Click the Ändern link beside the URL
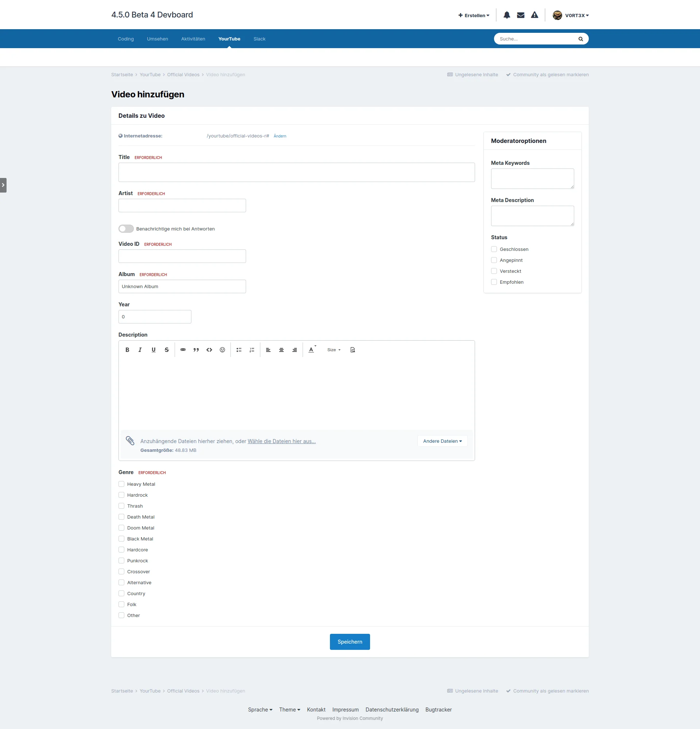Screen dimensions: 700x729 click(x=280, y=136)
